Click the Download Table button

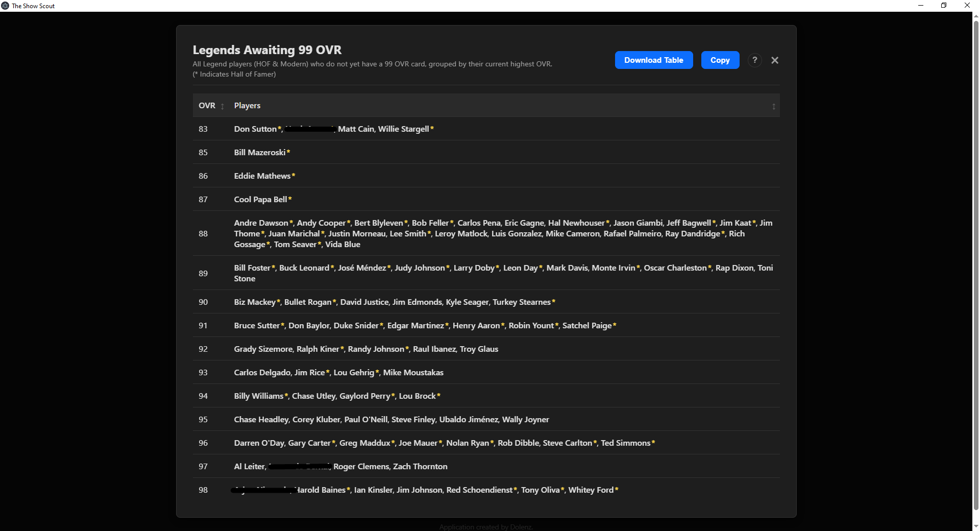[x=653, y=60]
